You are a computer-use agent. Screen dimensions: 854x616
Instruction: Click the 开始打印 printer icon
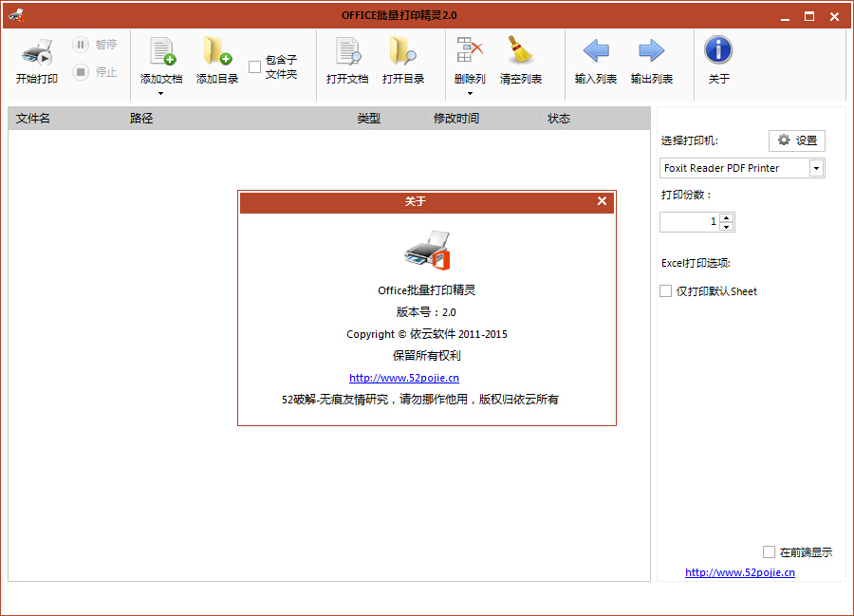click(x=36, y=49)
